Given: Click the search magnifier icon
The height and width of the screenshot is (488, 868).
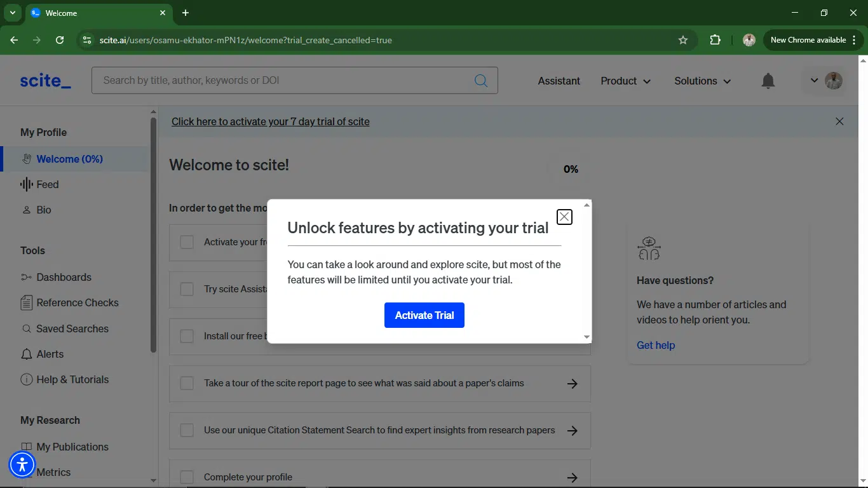Looking at the screenshot, I should pos(481,81).
